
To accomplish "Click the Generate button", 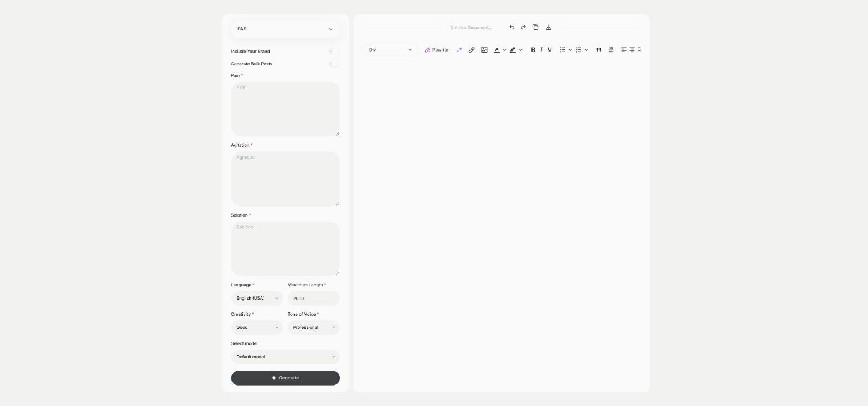I will pos(285,378).
